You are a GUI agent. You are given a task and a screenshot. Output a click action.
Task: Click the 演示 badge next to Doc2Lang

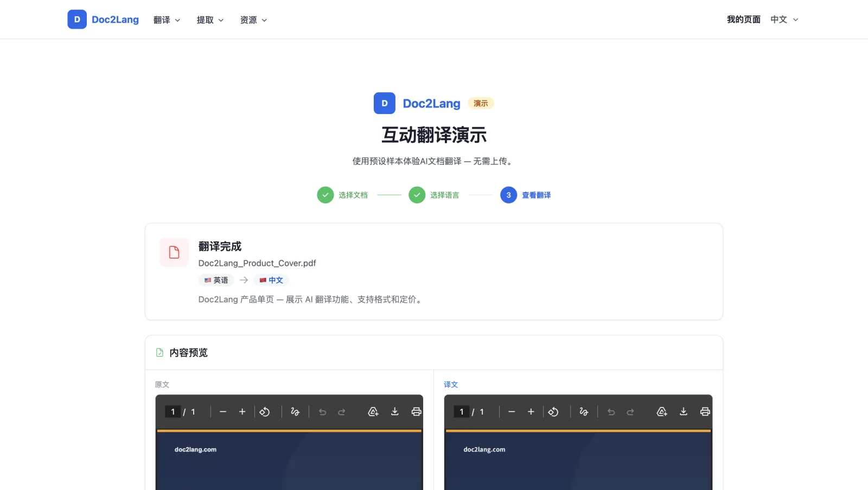click(x=481, y=103)
